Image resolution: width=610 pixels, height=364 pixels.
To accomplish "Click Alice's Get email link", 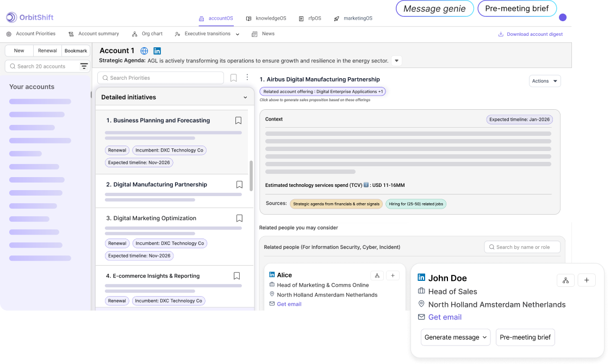I will pyautogui.click(x=289, y=304).
